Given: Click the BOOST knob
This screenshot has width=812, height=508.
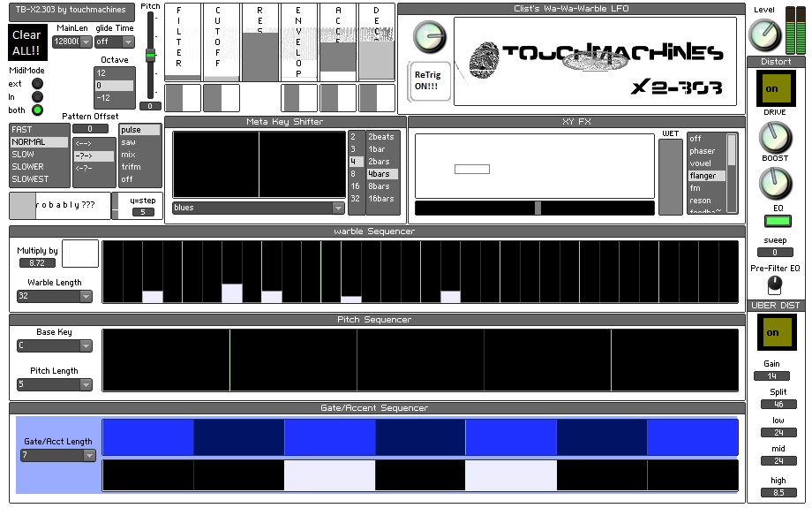Looking at the screenshot, I should (x=775, y=183).
